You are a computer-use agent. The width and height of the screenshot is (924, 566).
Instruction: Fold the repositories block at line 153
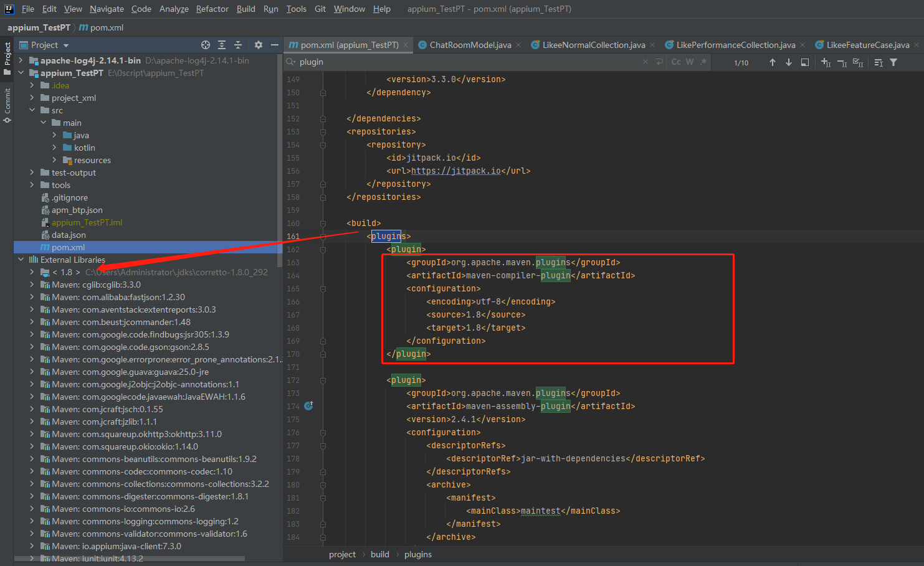323,131
